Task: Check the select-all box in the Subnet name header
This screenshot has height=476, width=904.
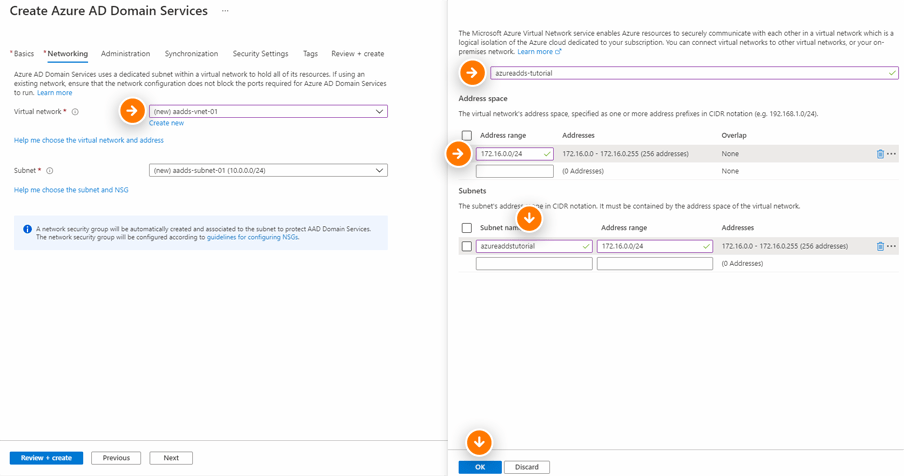Action: pyautogui.click(x=467, y=228)
